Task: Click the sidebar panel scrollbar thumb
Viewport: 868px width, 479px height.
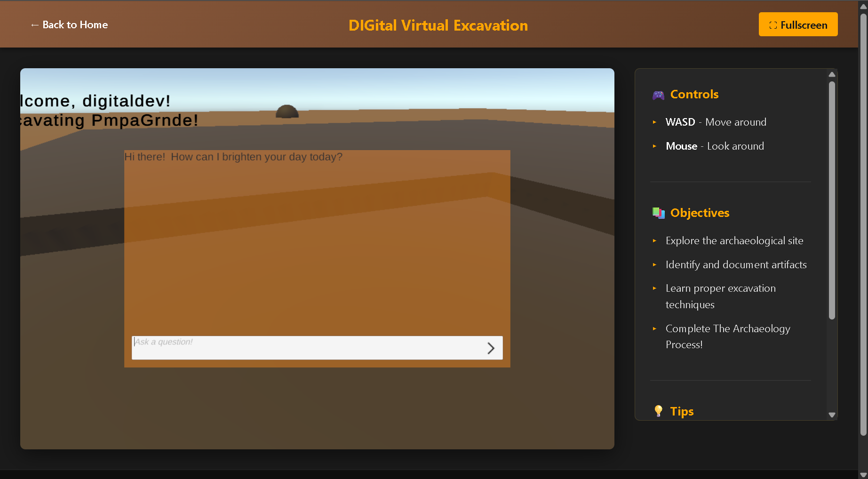Action: tap(832, 200)
